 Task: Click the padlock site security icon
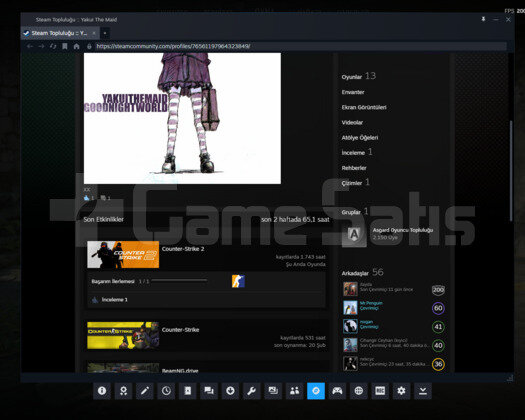click(89, 46)
